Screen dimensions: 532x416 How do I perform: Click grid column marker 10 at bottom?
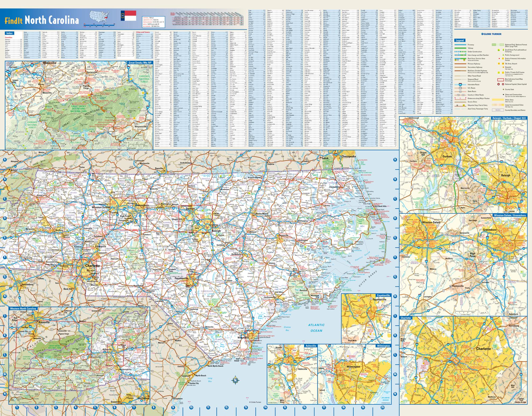click(191, 407)
